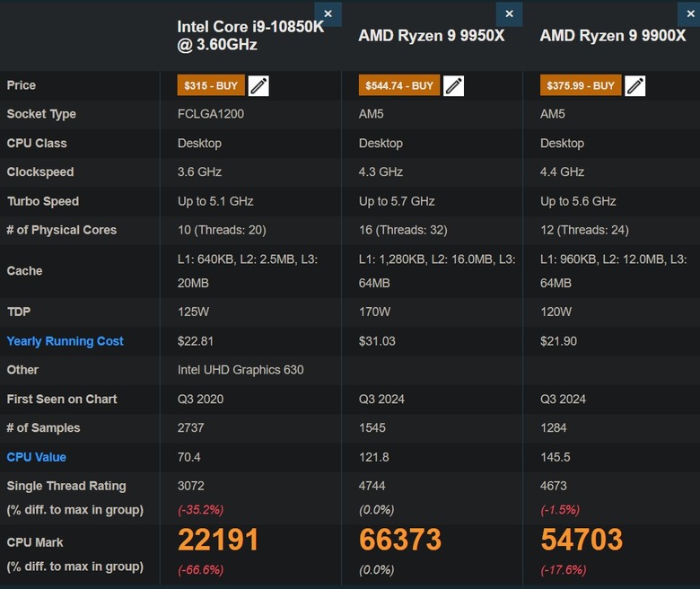Click the 3.6 GHz clockspeed value

199,171
